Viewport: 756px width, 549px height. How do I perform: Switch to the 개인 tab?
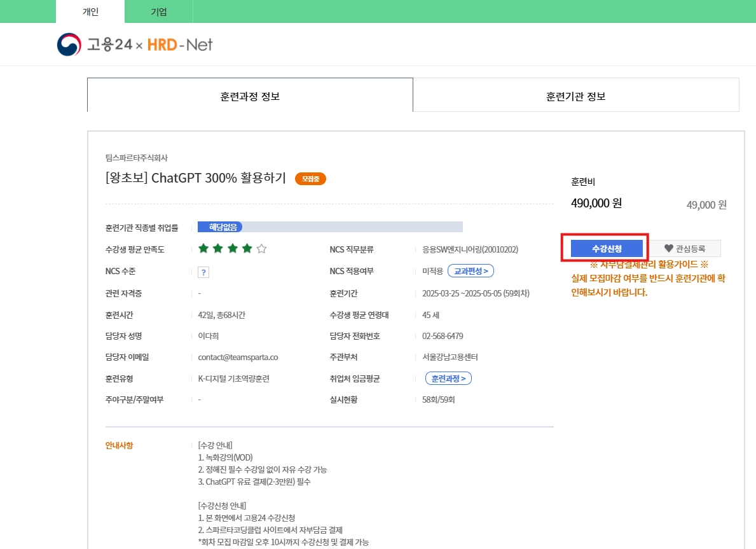(x=90, y=11)
